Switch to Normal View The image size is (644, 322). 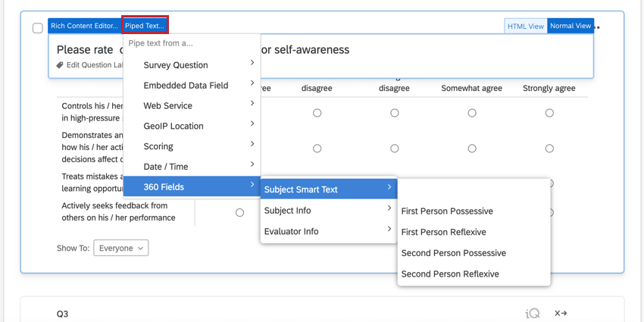tap(571, 27)
